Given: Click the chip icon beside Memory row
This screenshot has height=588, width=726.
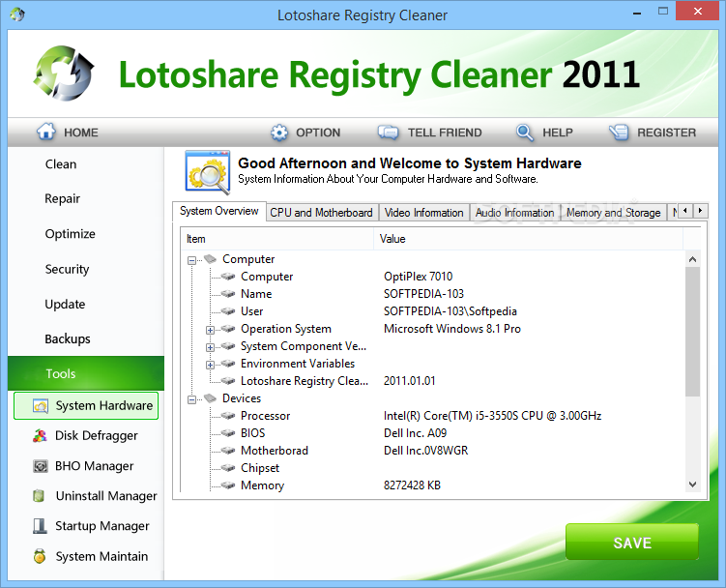Looking at the screenshot, I should 228,485.
